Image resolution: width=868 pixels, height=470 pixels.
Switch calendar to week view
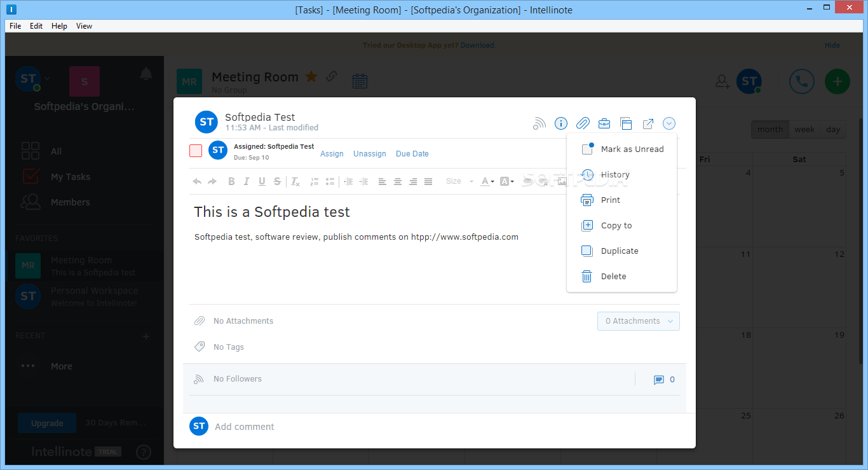804,129
